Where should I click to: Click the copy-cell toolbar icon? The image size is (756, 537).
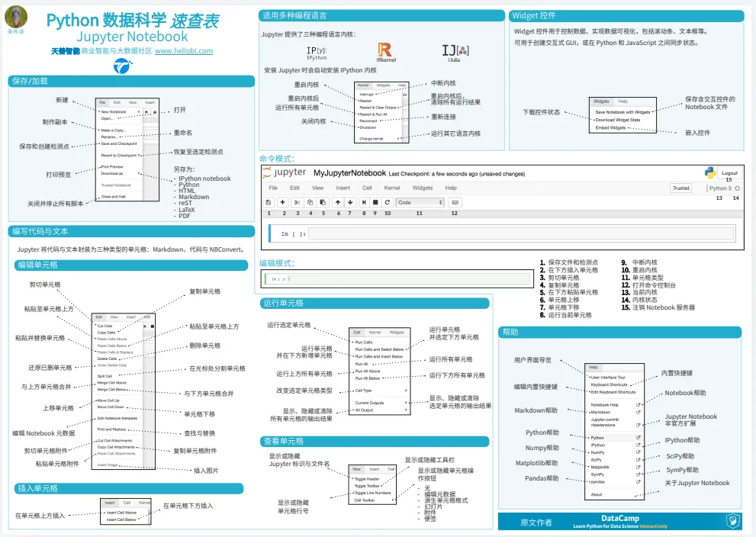pos(310,202)
